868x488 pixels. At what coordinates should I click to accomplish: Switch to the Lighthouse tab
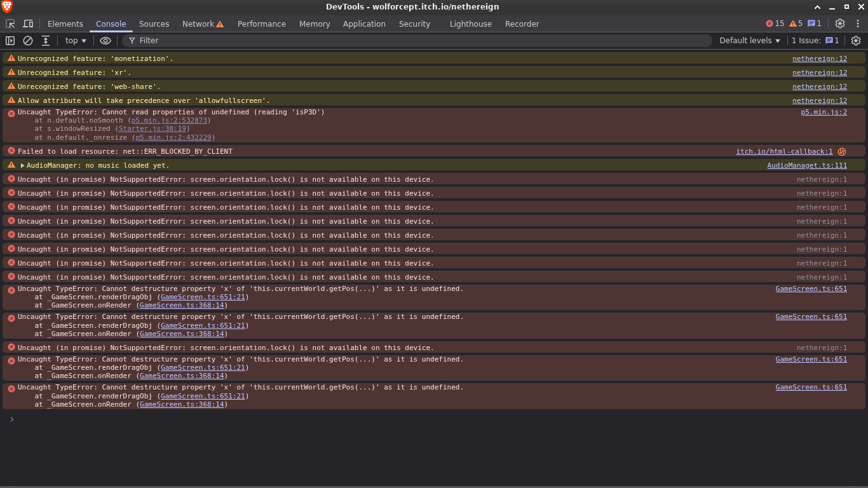tap(471, 24)
